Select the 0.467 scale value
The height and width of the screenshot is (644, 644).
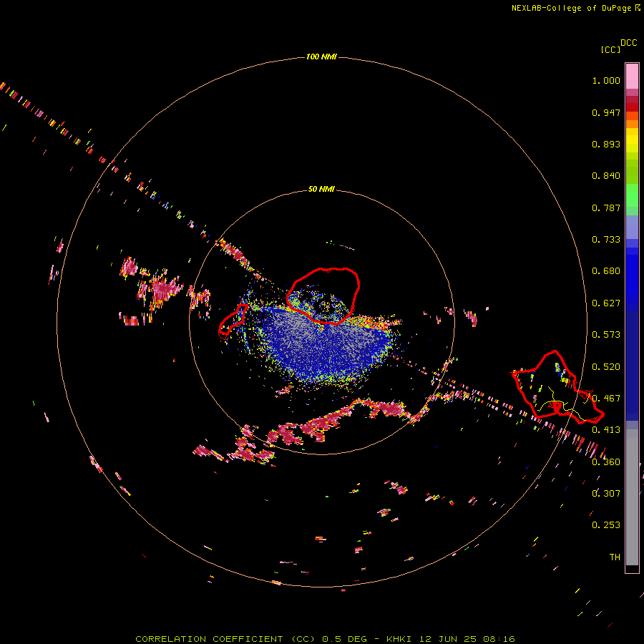(x=606, y=399)
